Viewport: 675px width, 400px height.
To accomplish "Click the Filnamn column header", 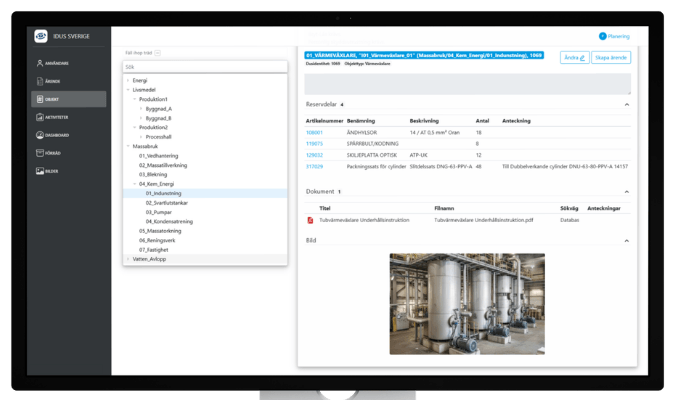I will 444,208.
